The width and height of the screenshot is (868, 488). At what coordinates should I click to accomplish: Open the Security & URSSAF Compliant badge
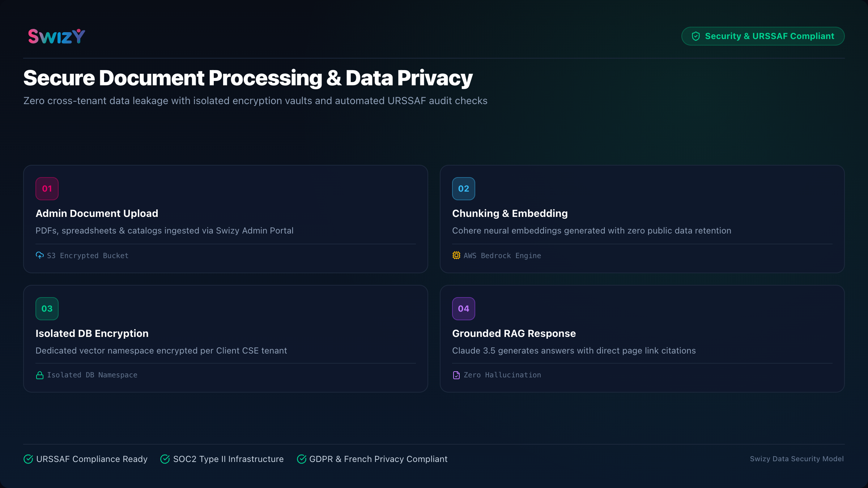[x=763, y=36]
